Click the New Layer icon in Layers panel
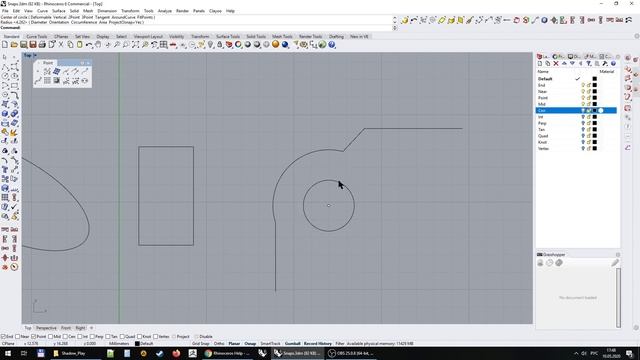Image resolution: width=640 pixels, height=360 pixels. (540, 64)
